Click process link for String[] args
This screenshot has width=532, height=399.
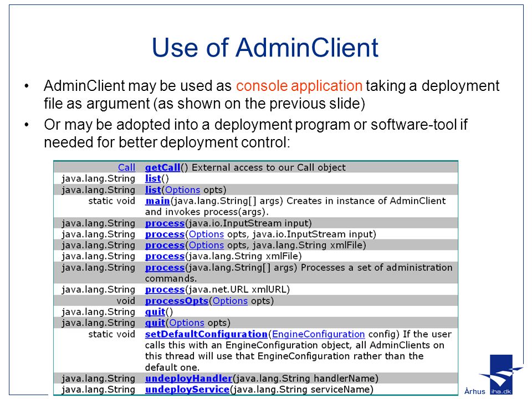pos(165,268)
